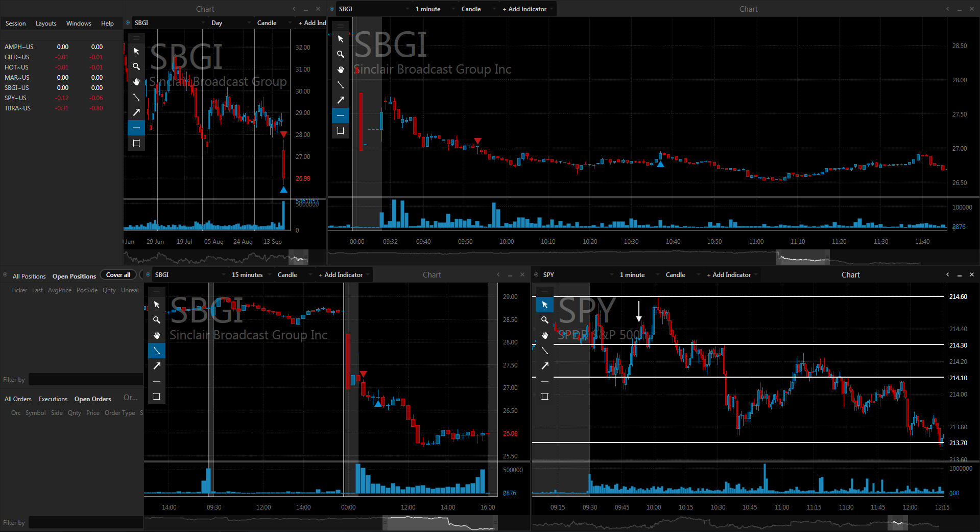Open Candle style dropdown in Day chart
The width and height of the screenshot is (980, 532).
click(274, 23)
